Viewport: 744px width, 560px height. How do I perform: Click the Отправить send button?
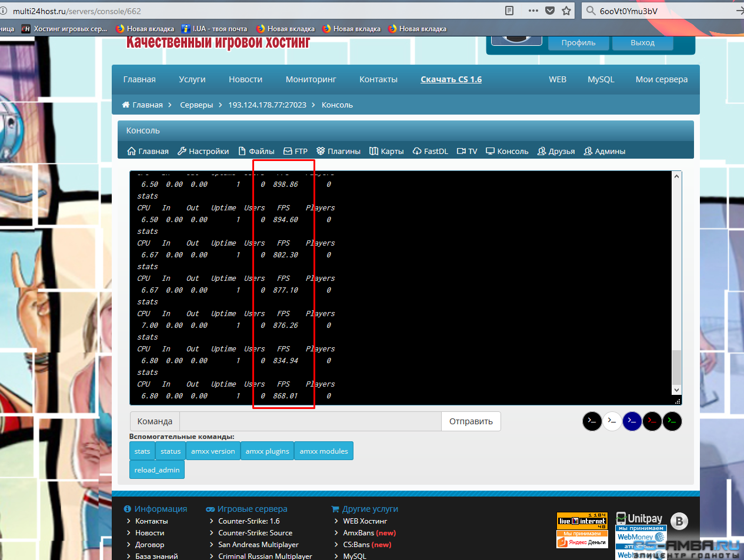click(x=471, y=421)
